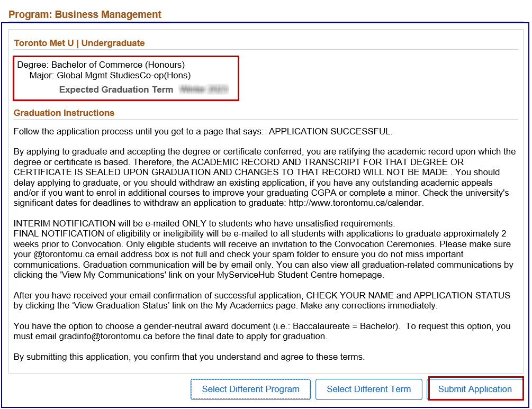This screenshot has height=409, width=532.
Task: Select Degree: Bachelor of Commerce (Honours) text
Action: [x=101, y=65]
